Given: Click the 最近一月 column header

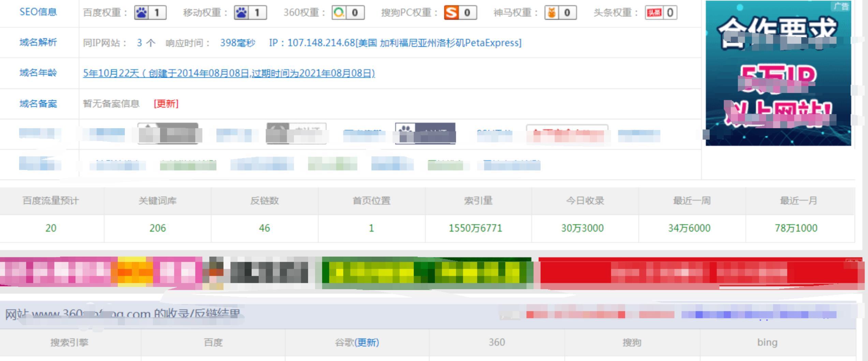Looking at the screenshot, I should coord(799,200).
